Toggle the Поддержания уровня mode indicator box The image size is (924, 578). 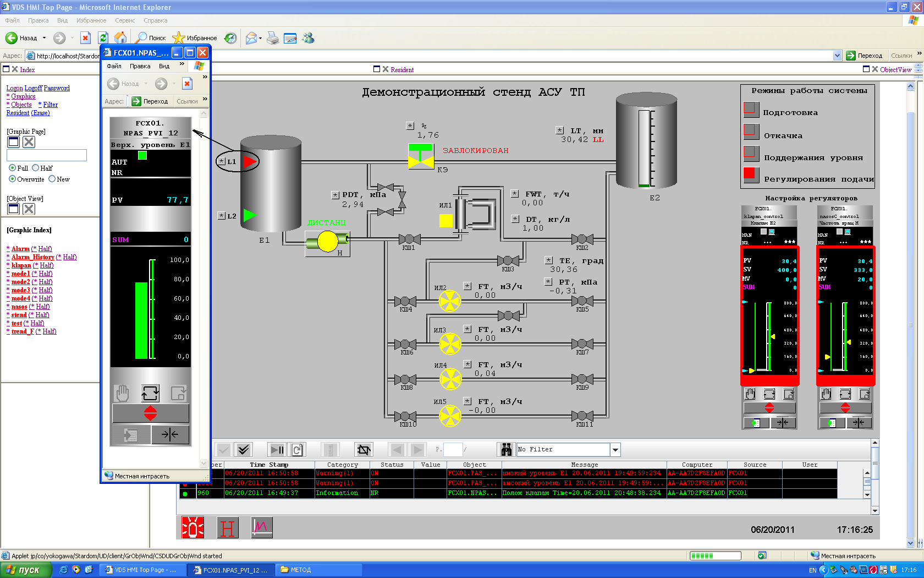click(751, 154)
